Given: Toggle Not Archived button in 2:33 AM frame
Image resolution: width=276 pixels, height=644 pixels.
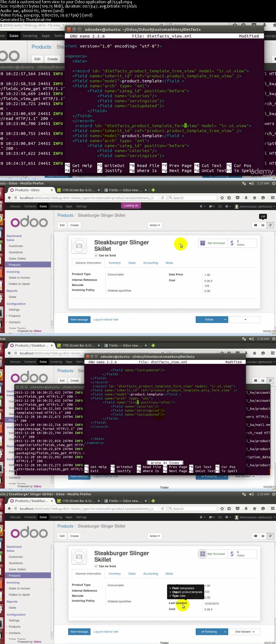Looking at the screenshot, I should (213, 554).
